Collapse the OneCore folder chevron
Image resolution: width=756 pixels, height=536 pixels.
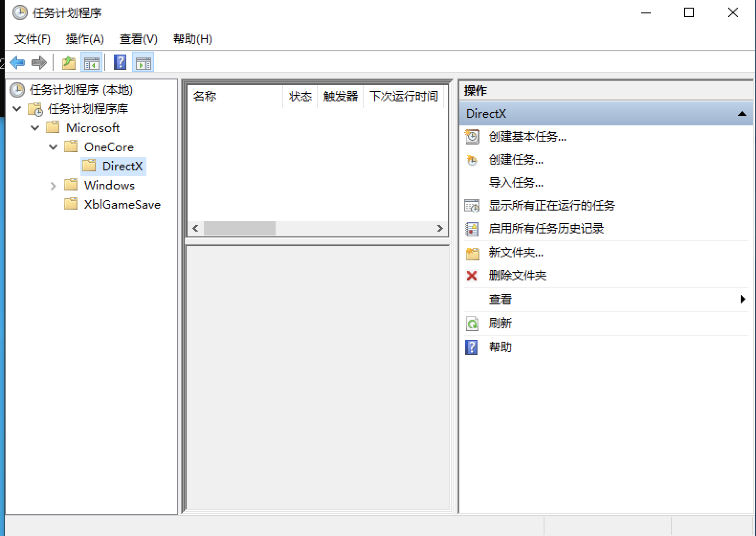[53, 147]
